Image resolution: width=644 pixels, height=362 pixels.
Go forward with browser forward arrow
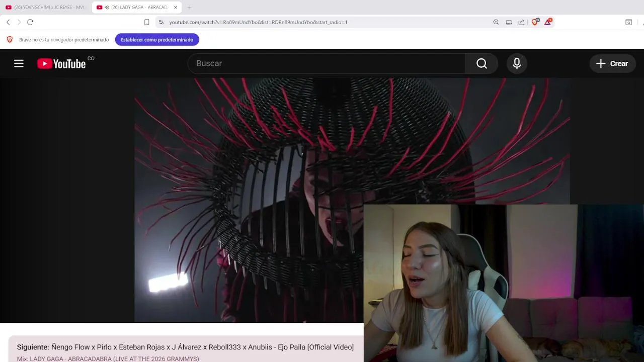coord(19,22)
